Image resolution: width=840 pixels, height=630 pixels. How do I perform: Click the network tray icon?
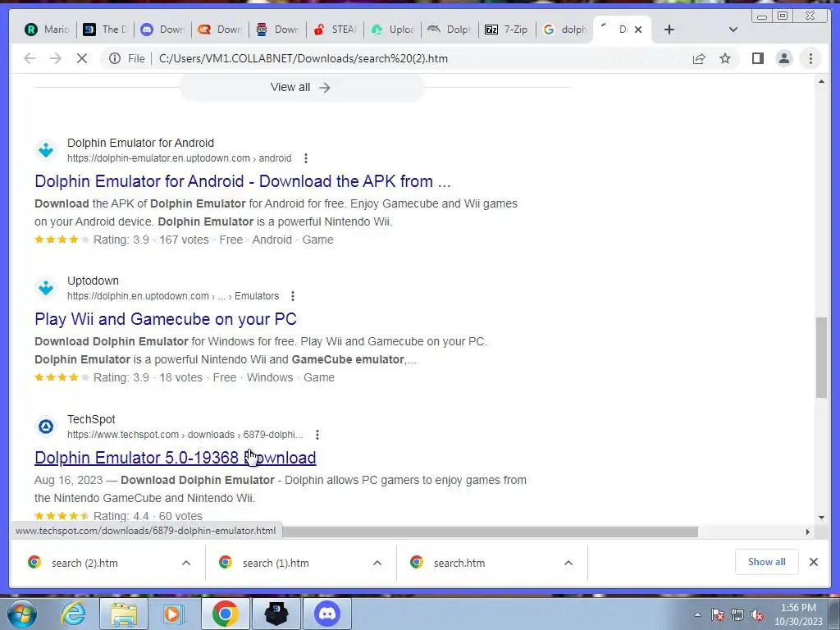click(x=737, y=615)
